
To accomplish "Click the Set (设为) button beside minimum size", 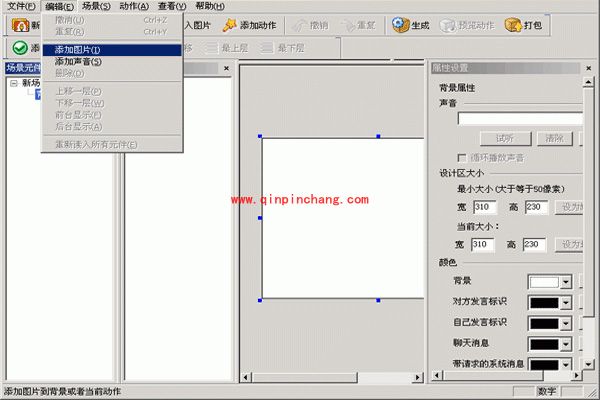I will point(569,207).
